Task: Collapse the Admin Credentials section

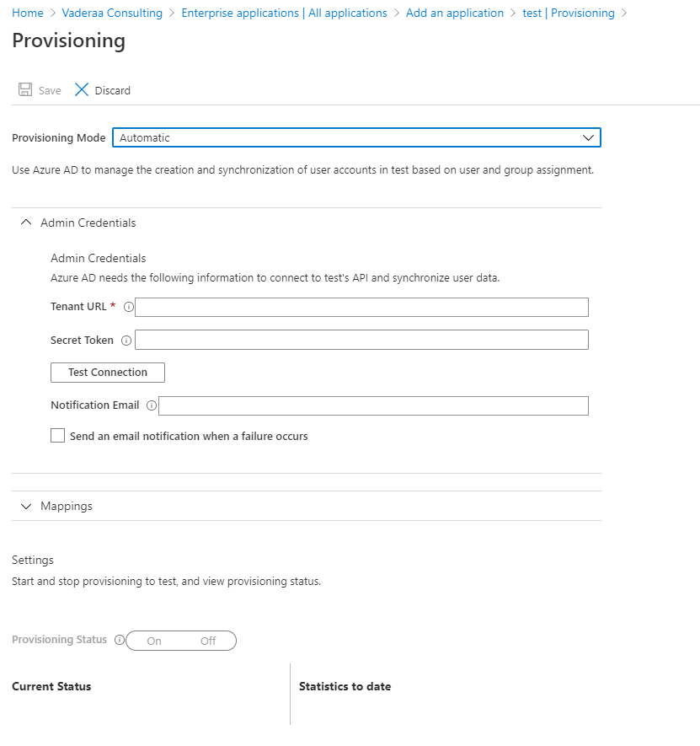Action: click(x=25, y=223)
